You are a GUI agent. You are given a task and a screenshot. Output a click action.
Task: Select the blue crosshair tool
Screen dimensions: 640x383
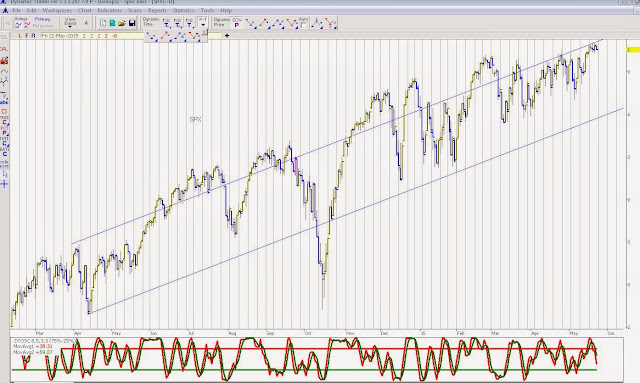4,184
